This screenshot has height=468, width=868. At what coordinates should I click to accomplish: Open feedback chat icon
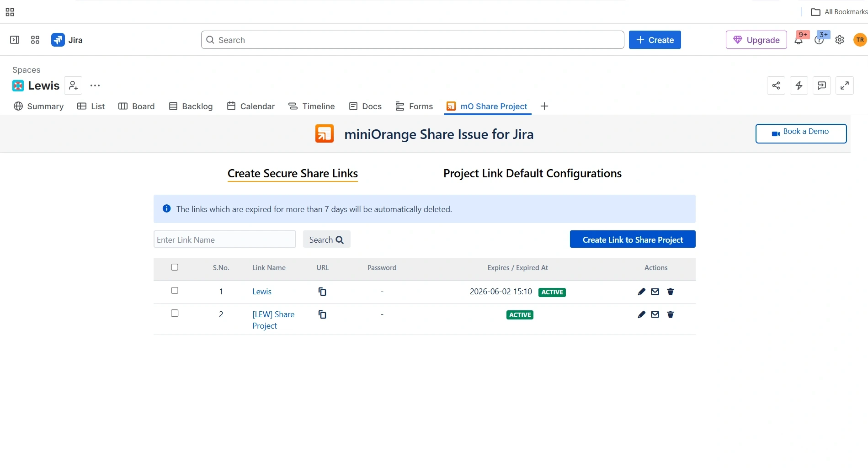tap(822, 85)
